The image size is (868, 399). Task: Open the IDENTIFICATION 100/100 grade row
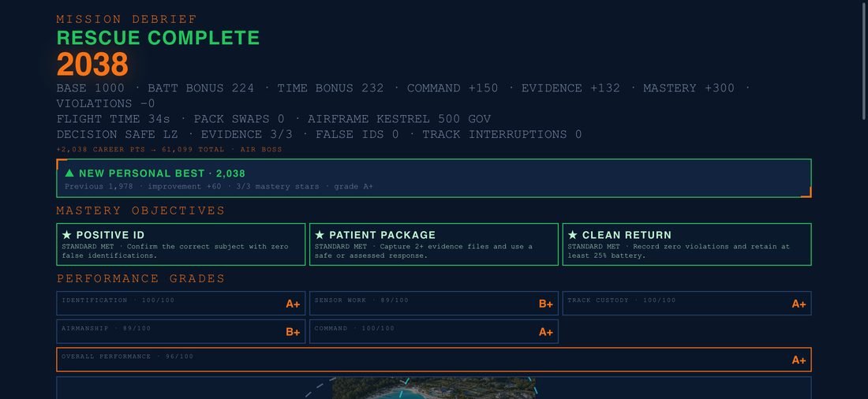181,304
